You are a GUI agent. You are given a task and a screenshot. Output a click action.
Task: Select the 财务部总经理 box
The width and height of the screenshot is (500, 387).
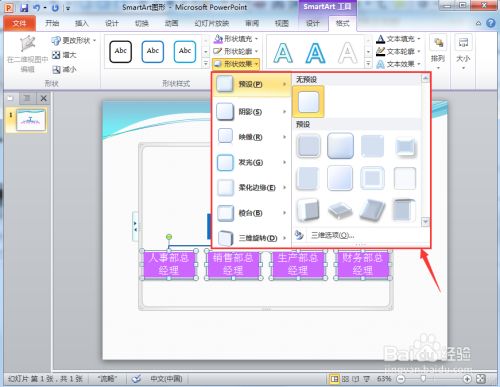click(x=362, y=265)
